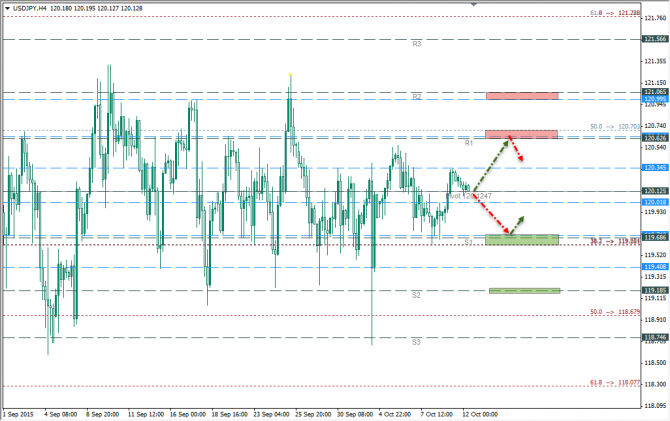Click the 120.125 current price tag

tap(655, 191)
